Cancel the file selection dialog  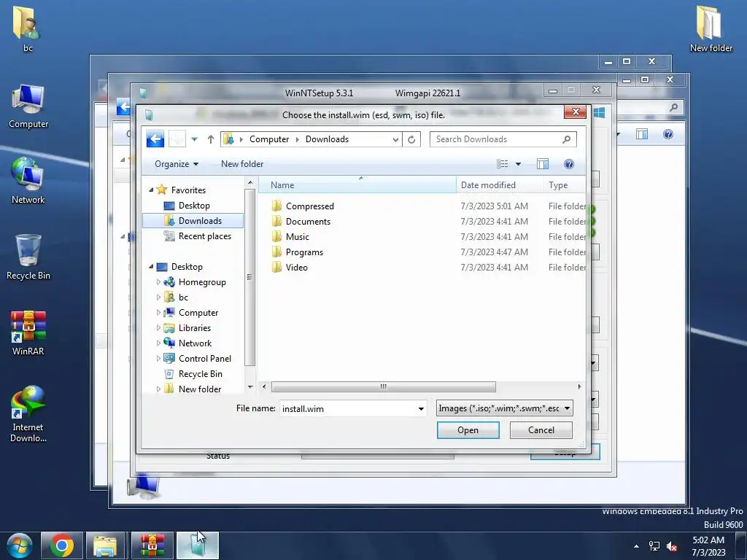click(541, 430)
